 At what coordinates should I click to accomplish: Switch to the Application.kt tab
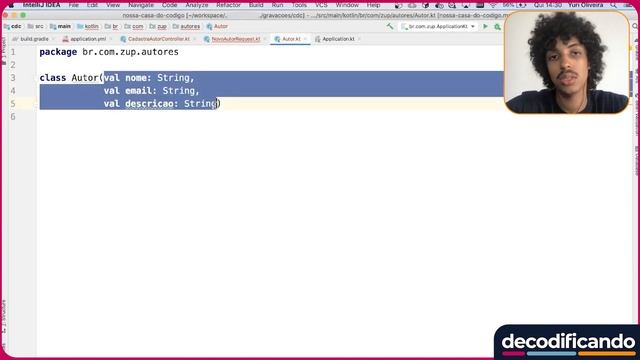[x=338, y=39]
